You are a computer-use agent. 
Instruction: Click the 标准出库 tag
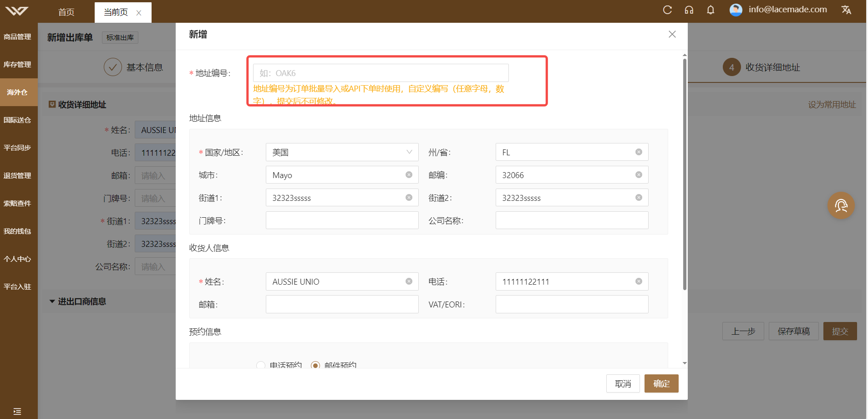click(x=120, y=37)
